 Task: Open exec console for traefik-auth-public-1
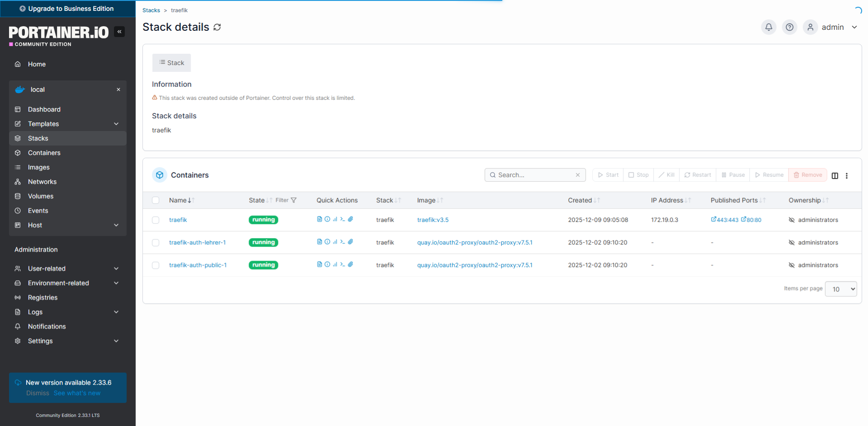point(343,264)
